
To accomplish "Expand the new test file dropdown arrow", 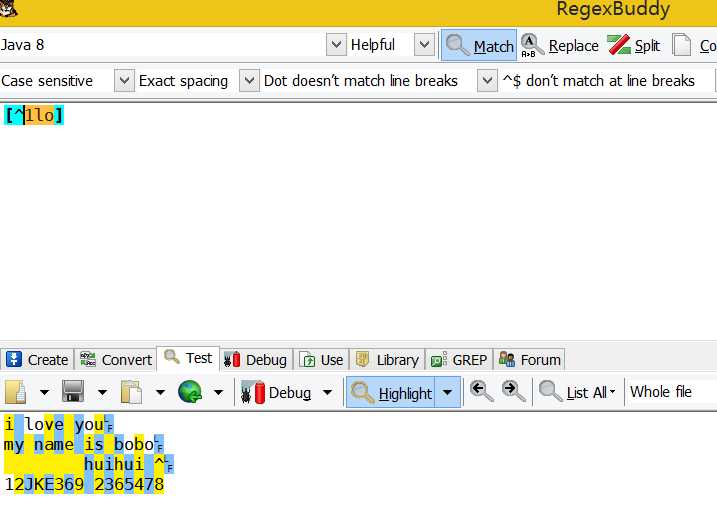I will point(44,392).
